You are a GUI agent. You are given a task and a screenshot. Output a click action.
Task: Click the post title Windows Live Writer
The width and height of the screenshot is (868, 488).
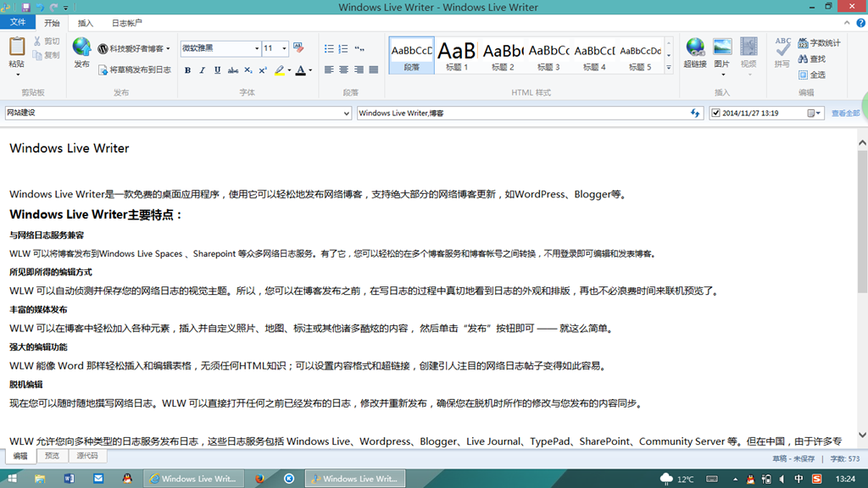point(70,148)
